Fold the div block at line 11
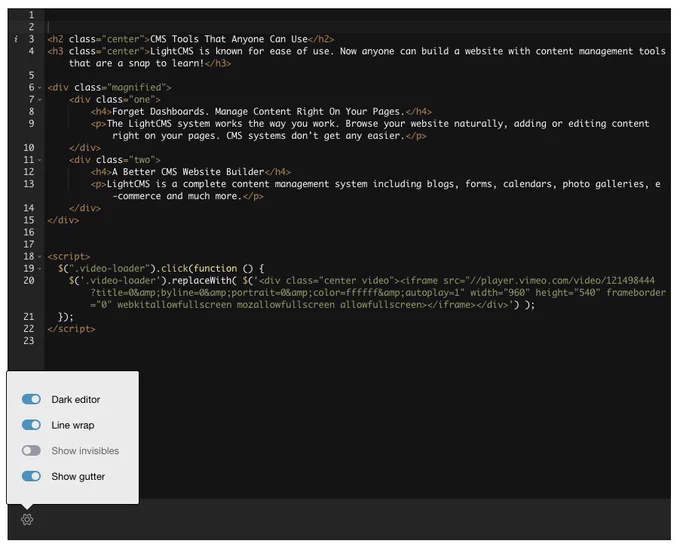 click(39, 160)
